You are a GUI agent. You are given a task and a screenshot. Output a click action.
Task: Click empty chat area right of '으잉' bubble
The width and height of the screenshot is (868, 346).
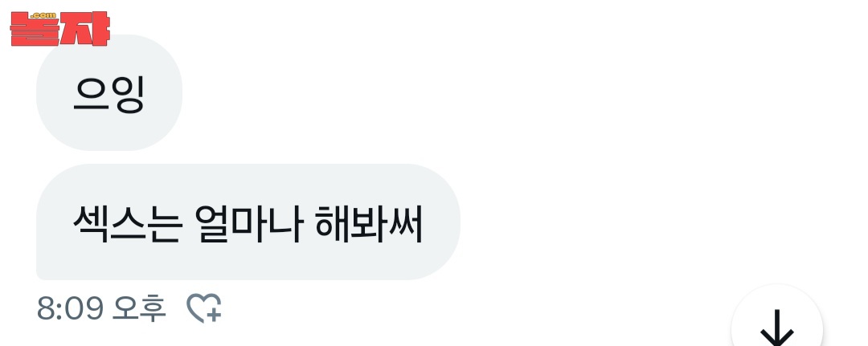point(498,92)
